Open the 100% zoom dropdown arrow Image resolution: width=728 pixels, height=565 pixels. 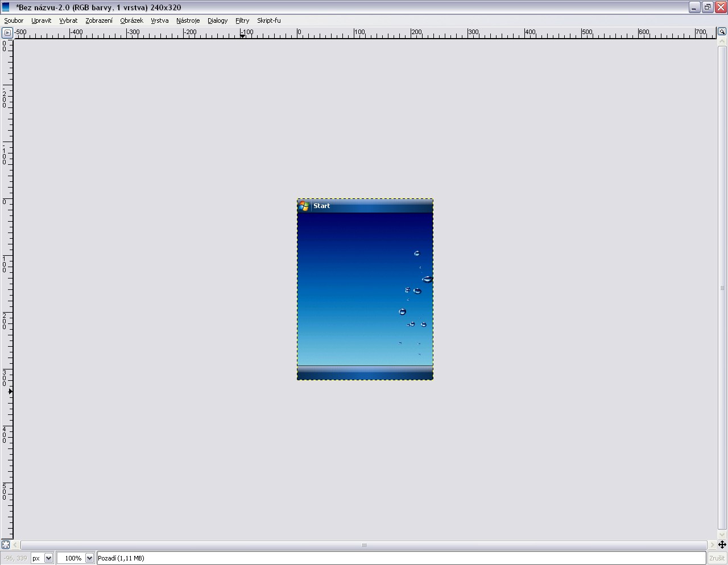click(x=89, y=558)
